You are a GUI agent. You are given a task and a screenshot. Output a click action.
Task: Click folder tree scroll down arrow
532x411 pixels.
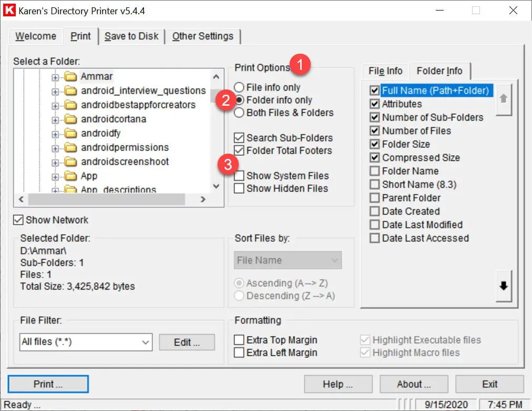click(x=216, y=186)
